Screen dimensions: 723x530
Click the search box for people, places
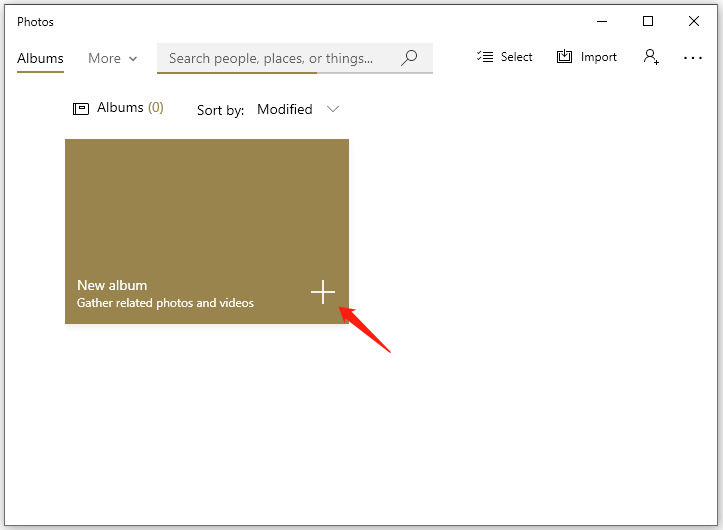(295, 58)
